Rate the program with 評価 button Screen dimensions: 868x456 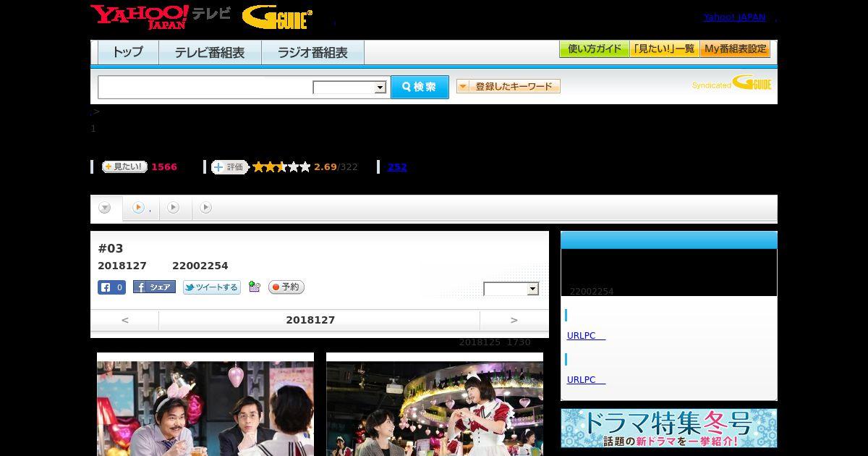point(229,166)
